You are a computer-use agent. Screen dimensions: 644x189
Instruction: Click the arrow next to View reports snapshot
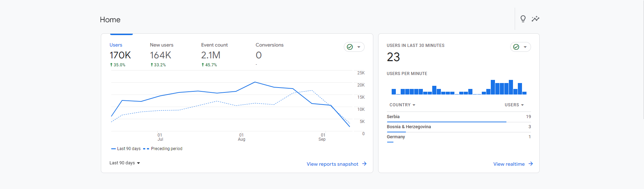[x=364, y=164]
